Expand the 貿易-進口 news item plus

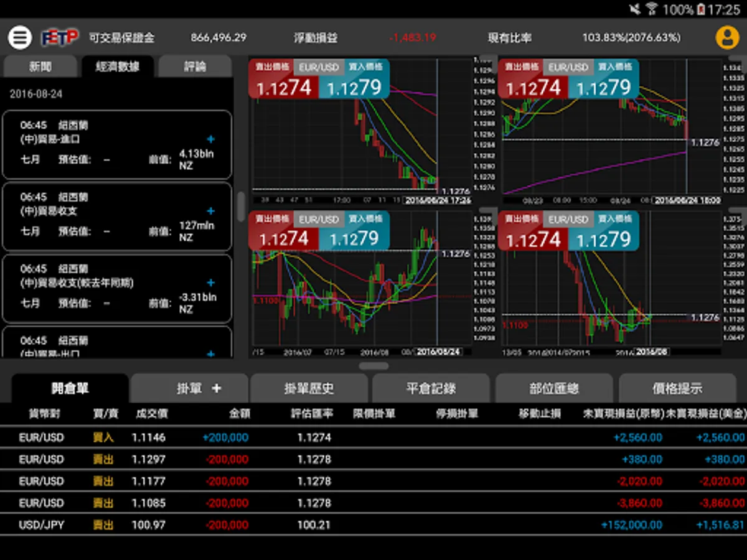pos(210,139)
